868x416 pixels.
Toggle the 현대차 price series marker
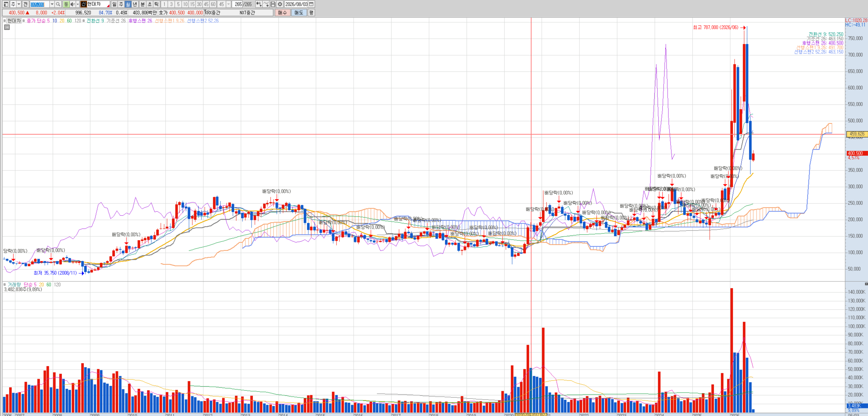[4, 20]
